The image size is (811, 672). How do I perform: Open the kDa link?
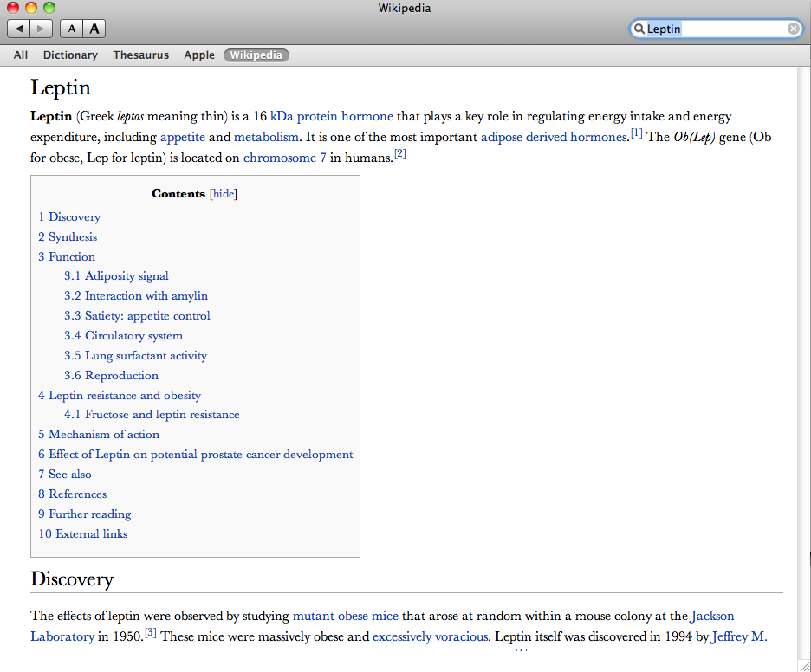(282, 116)
